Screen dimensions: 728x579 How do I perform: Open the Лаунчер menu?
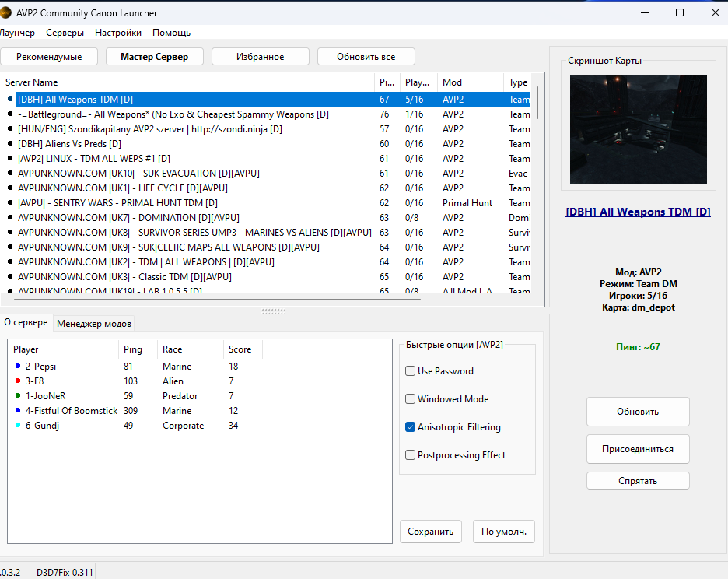[x=17, y=33]
